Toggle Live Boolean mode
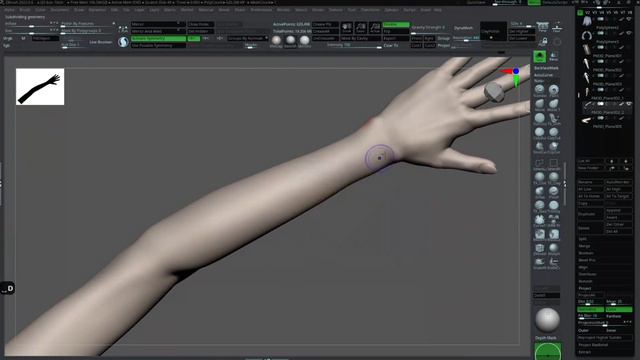Screen dimensions: 640x360 tap(101, 42)
